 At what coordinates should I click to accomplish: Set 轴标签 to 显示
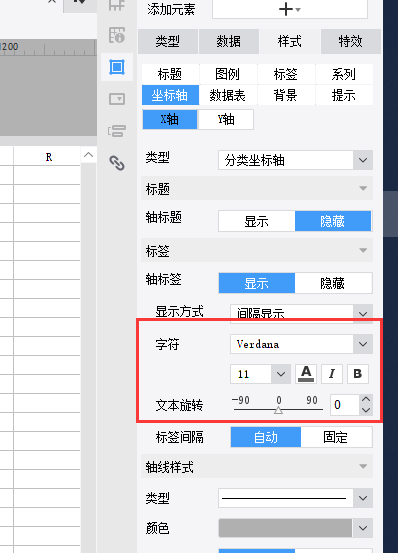click(x=257, y=283)
